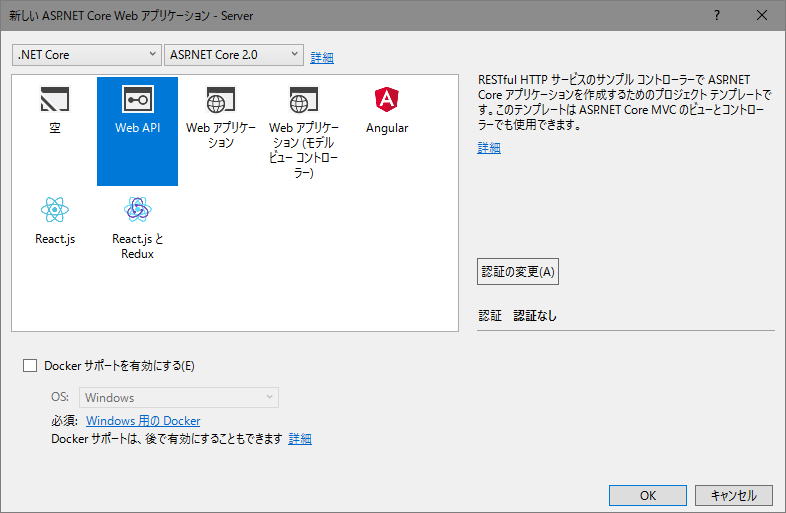Image resolution: width=786 pixels, height=513 pixels.
Task: Open the ASP.NET Core 2.0 version dropdown
Action: (234, 55)
